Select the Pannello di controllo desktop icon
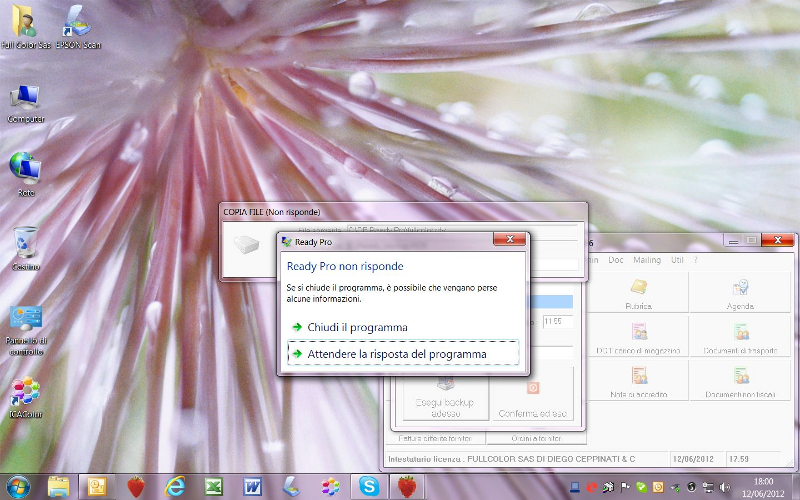 coord(26,330)
